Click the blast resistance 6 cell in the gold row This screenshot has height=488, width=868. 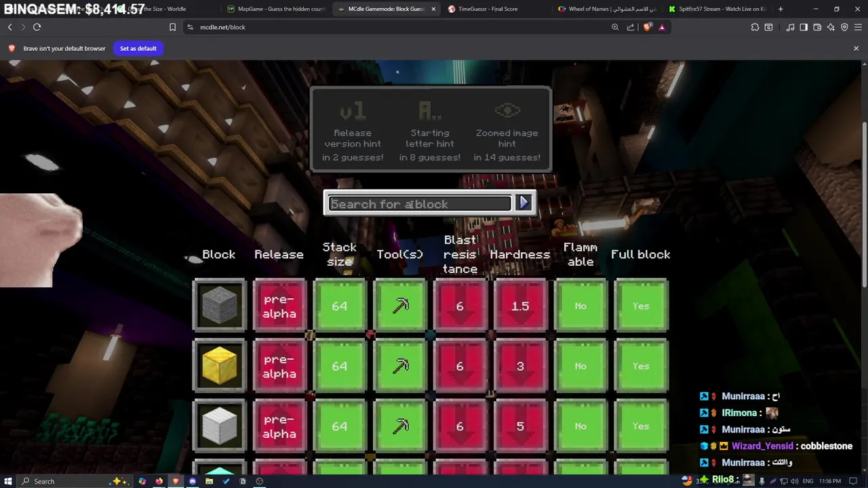point(460,366)
